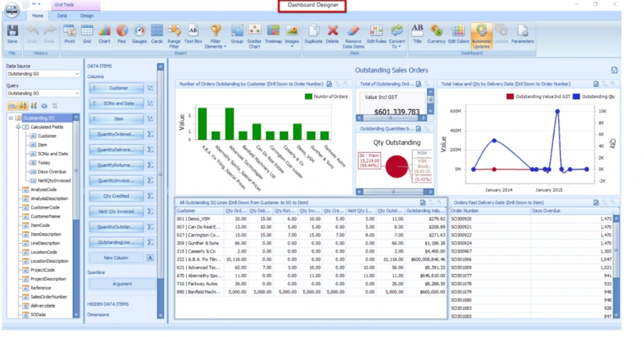Open the Filter Elements dropdown
The width and height of the screenshot is (644, 337).
click(x=216, y=36)
